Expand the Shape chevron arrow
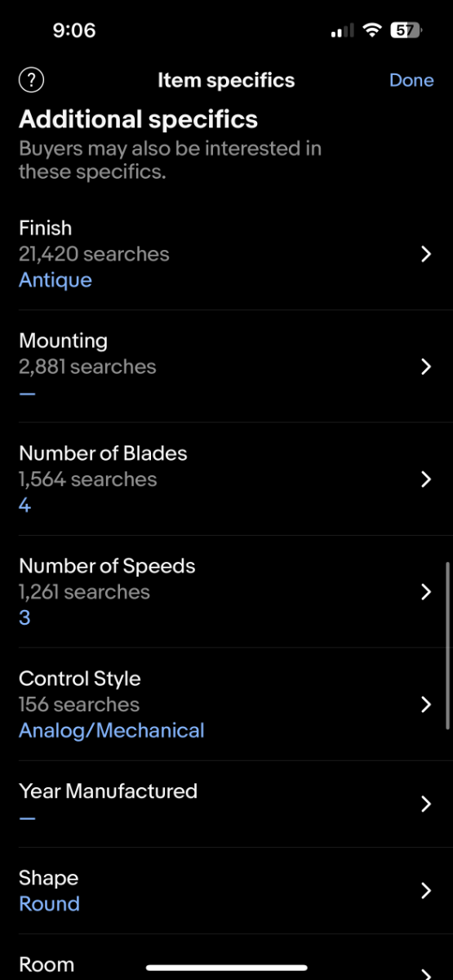The width and height of the screenshot is (453, 980). pyautogui.click(x=425, y=891)
